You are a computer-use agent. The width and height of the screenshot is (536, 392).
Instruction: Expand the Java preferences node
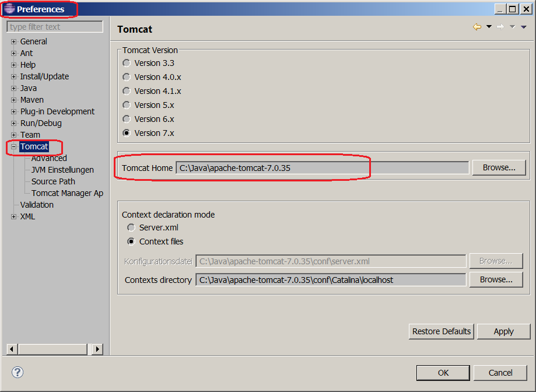[14, 88]
